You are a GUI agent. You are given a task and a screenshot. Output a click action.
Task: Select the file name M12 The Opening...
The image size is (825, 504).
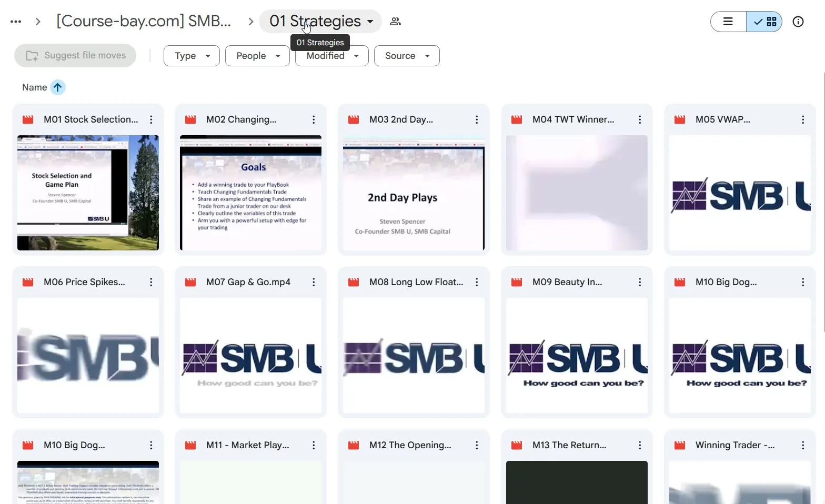tap(410, 446)
